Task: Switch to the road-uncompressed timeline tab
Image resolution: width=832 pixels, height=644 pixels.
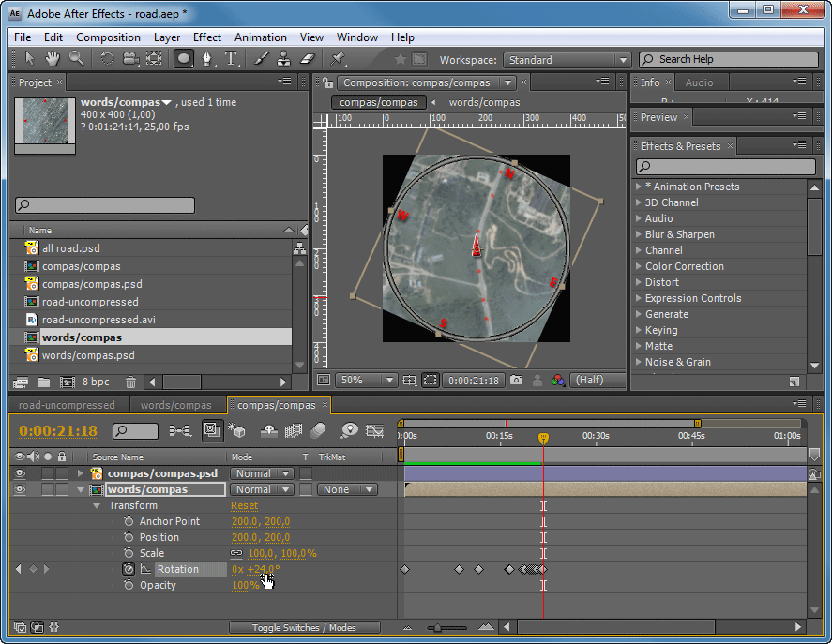Action: click(x=67, y=405)
